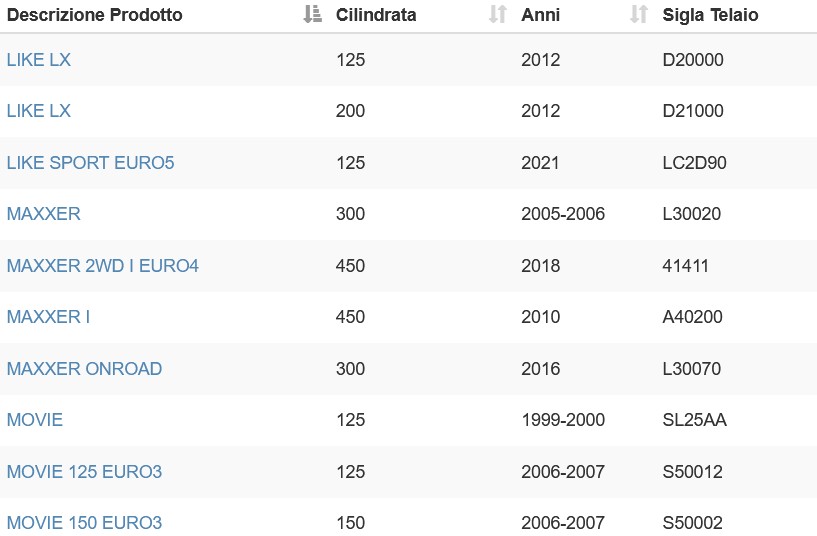Image resolution: width=817 pixels, height=536 pixels.
Task: Open the MAXXER 2WD I EURO4 link
Action: click(x=103, y=266)
